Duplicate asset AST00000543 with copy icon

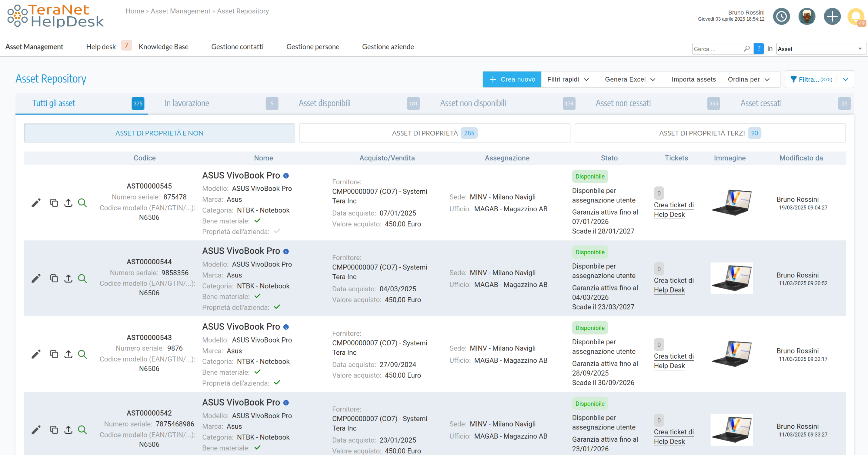tap(54, 354)
